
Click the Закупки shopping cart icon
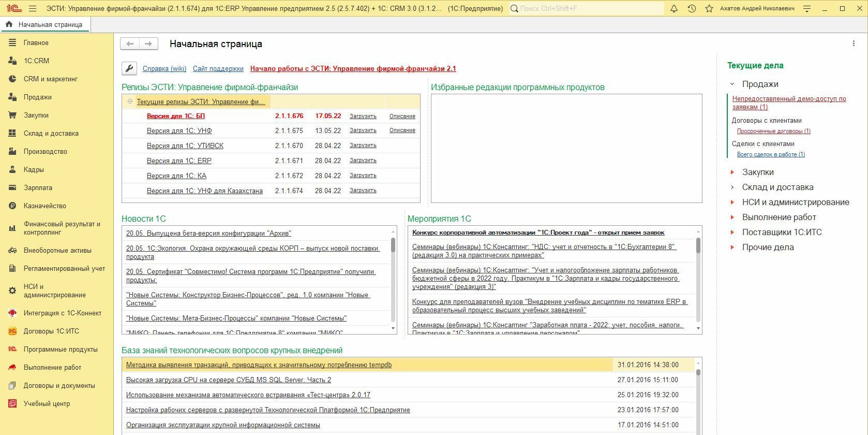(12, 115)
